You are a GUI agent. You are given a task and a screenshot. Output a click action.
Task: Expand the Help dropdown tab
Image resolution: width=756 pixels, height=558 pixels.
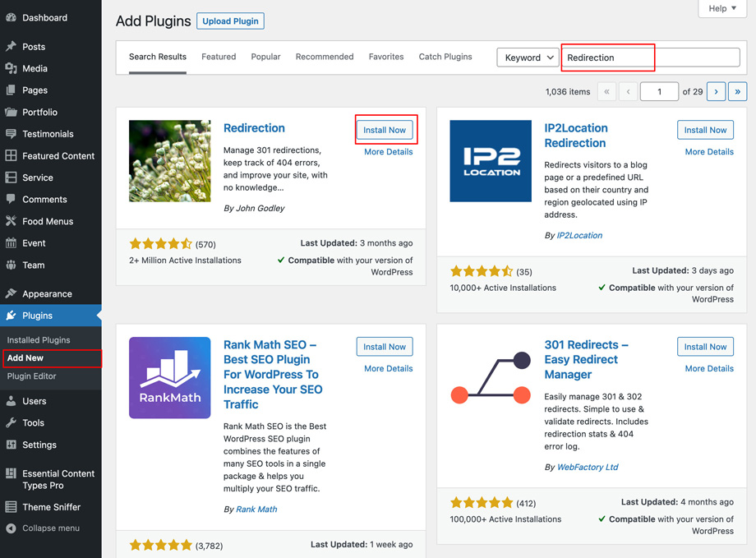coord(722,8)
